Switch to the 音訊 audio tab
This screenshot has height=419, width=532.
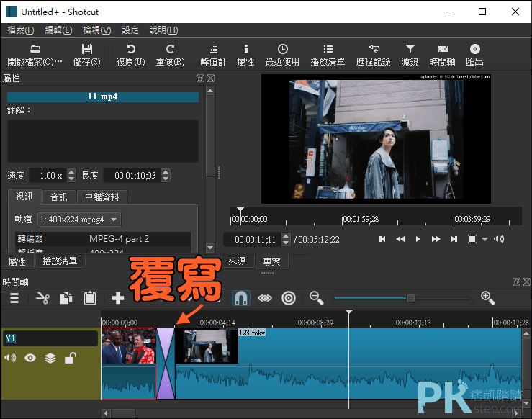[59, 197]
